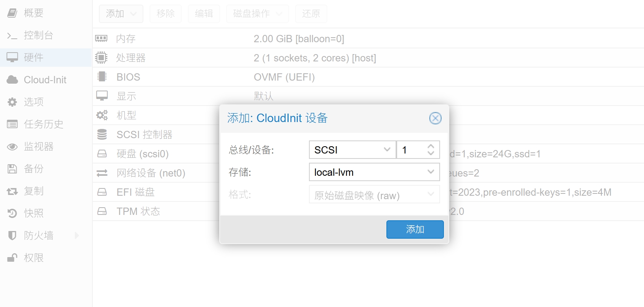Viewport: 644px width, 307px height.
Task: Open 防火墙 shield icon
Action: (x=12, y=236)
